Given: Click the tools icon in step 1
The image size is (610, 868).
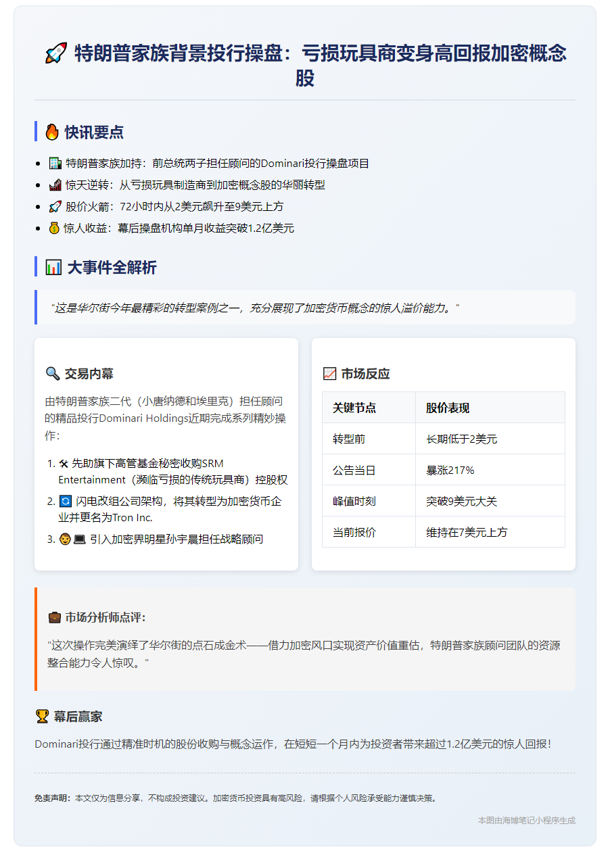Looking at the screenshot, I should (64, 464).
